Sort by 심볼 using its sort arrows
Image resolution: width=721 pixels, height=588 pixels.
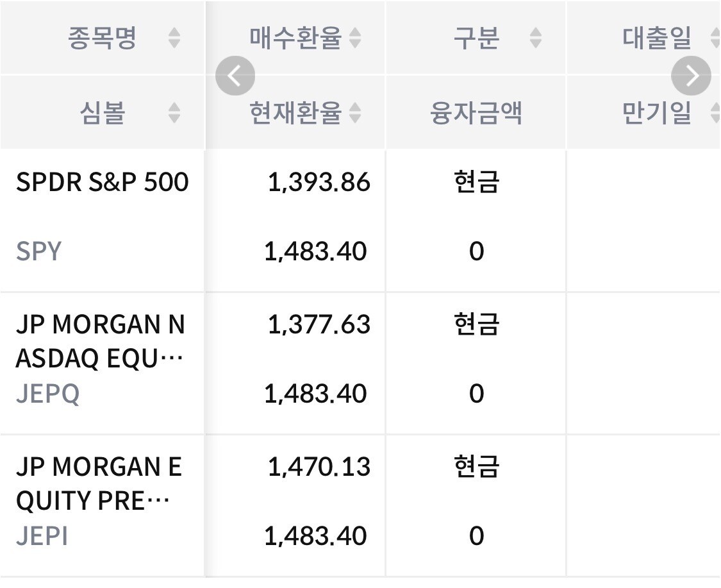click(174, 114)
